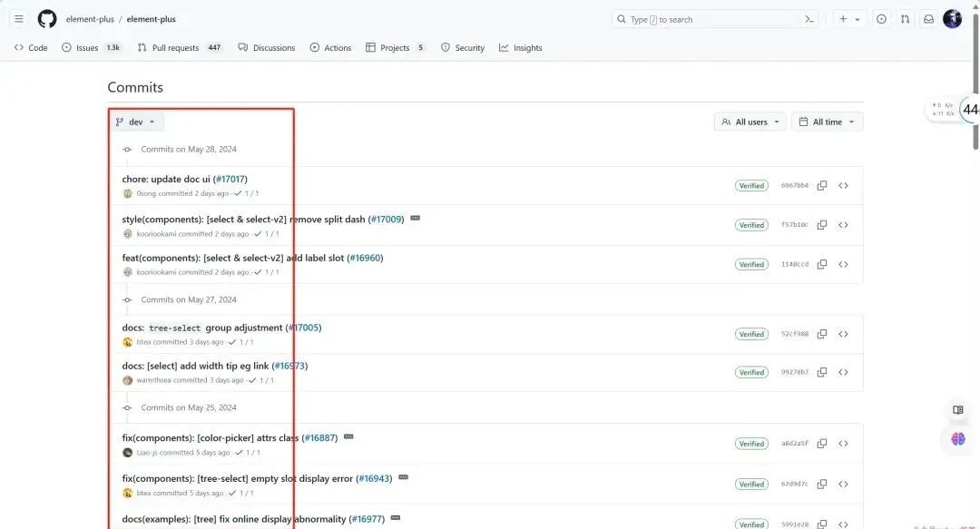Browse repository at commit 52cf988
The height and width of the screenshot is (529, 980).
[x=843, y=333]
